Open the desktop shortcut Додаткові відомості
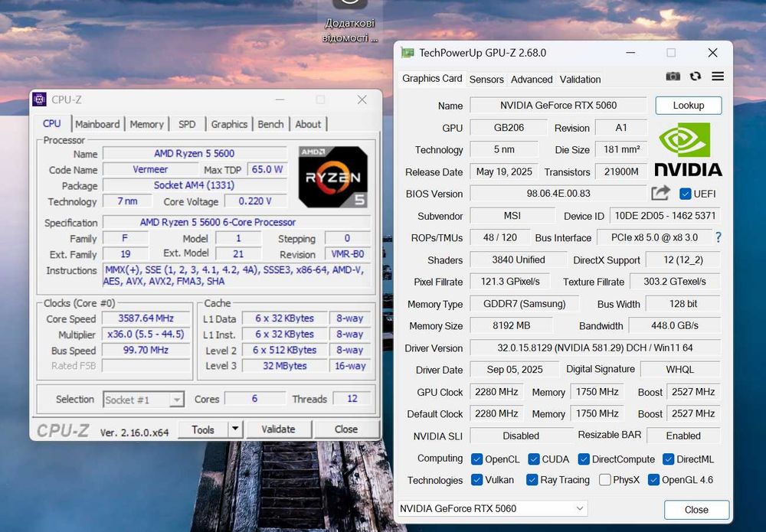 [x=350, y=21]
